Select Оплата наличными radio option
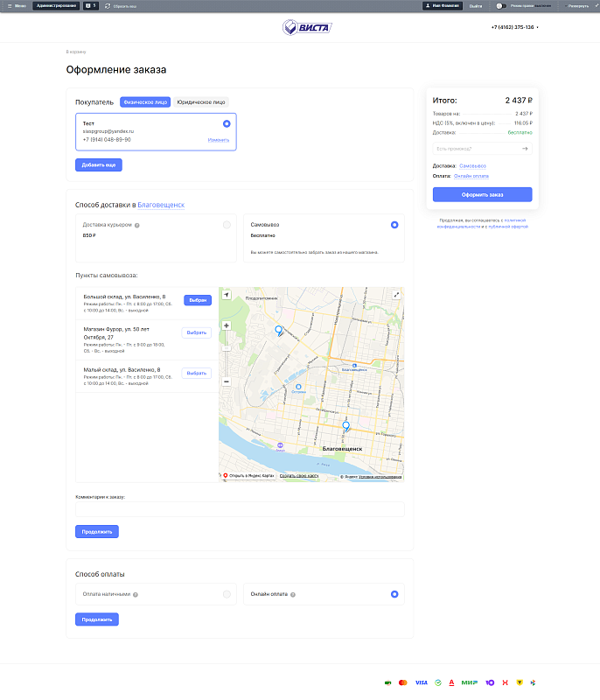Image resolution: width=600 pixels, height=700 pixels. click(227, 594)
